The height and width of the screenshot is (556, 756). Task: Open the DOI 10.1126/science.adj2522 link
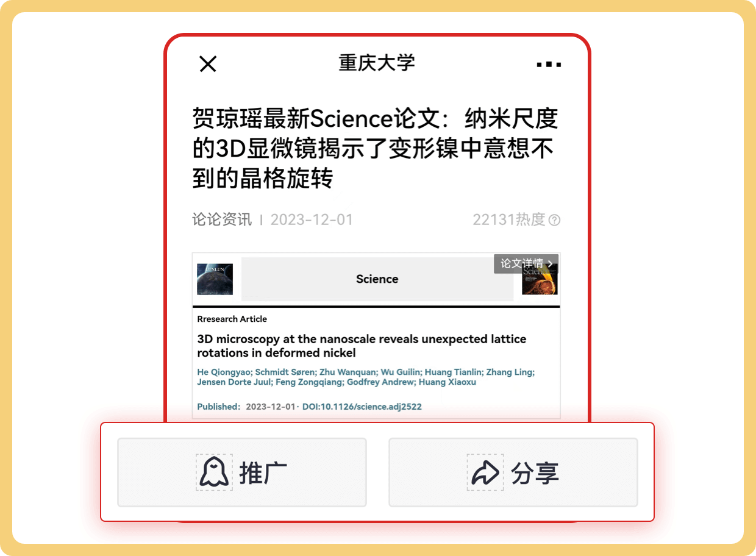[x=362, y=407]
